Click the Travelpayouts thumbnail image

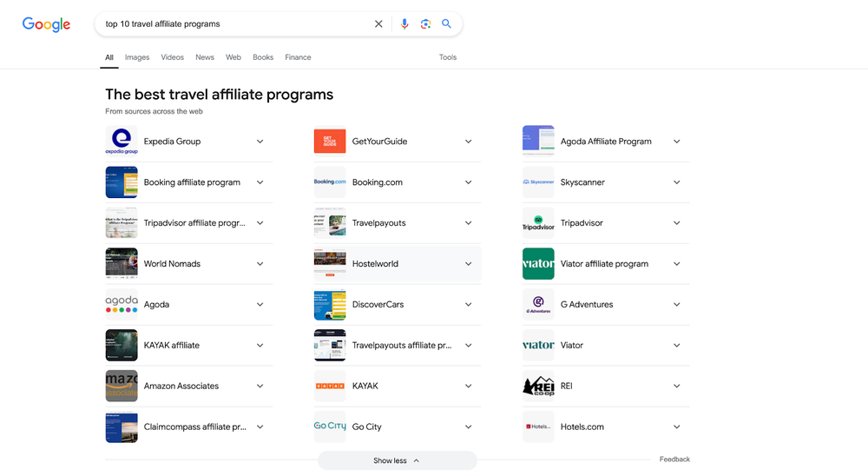(330, 222)
